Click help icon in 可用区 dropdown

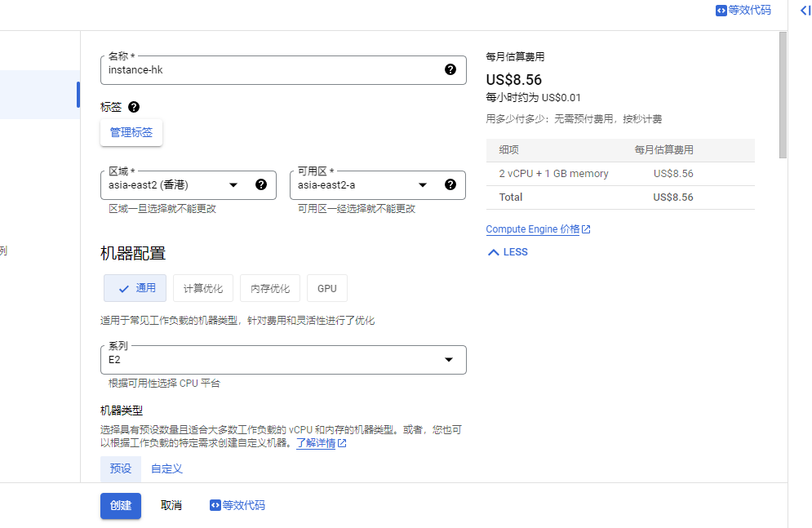click(x=450, y=185)
